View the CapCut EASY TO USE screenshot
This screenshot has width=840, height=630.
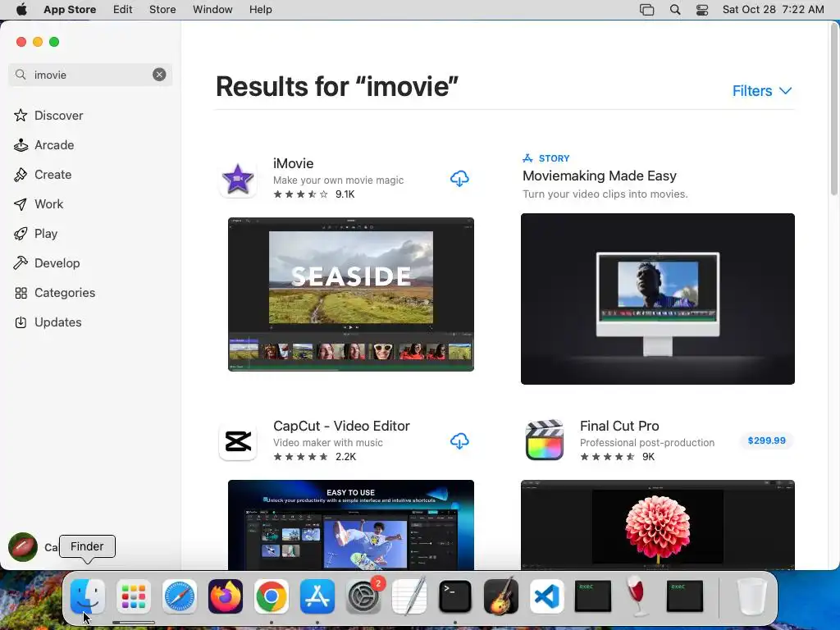click(351, 525)
